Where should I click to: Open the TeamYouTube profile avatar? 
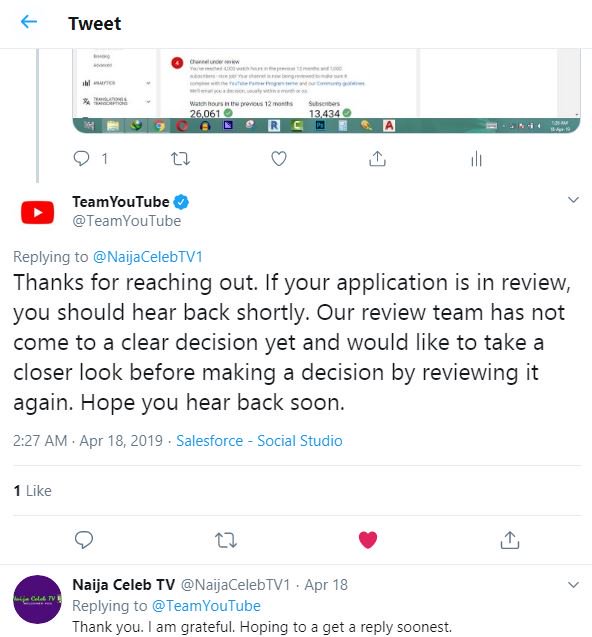tap(37, 212)
